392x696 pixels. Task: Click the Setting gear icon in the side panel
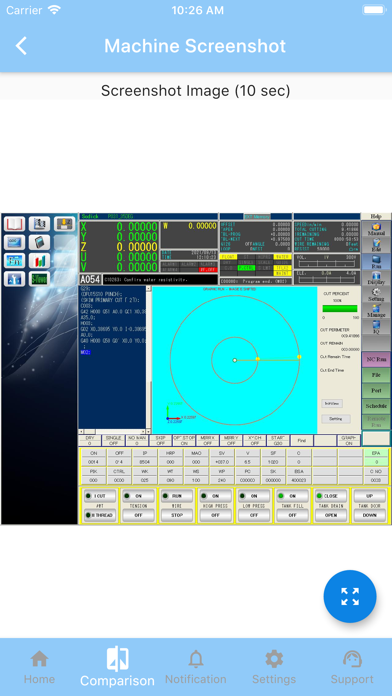[376, 295]
